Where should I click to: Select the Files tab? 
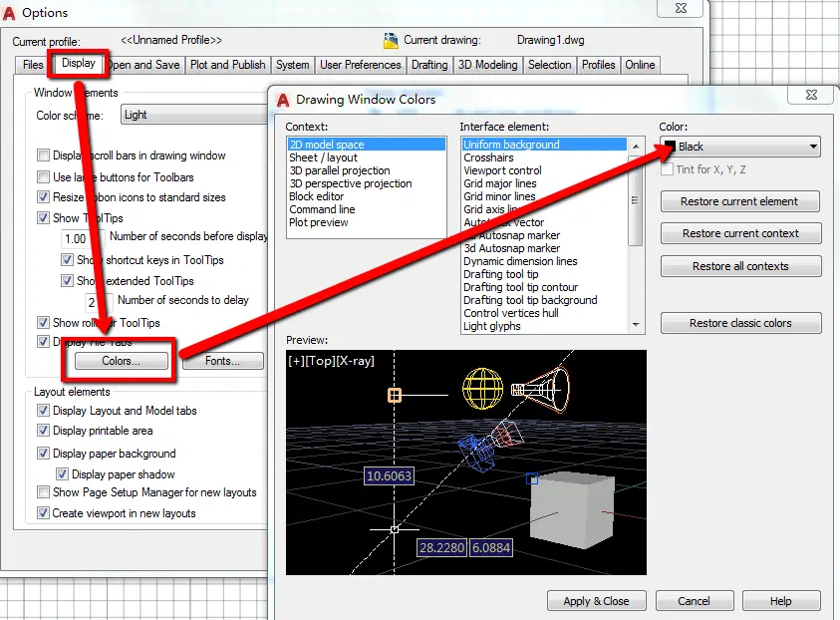coord(31,64)
